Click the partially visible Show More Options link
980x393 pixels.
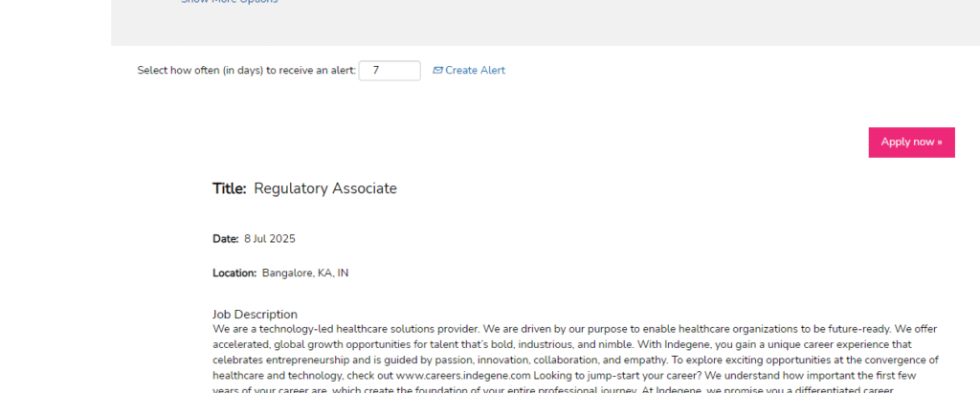point(230,2)
